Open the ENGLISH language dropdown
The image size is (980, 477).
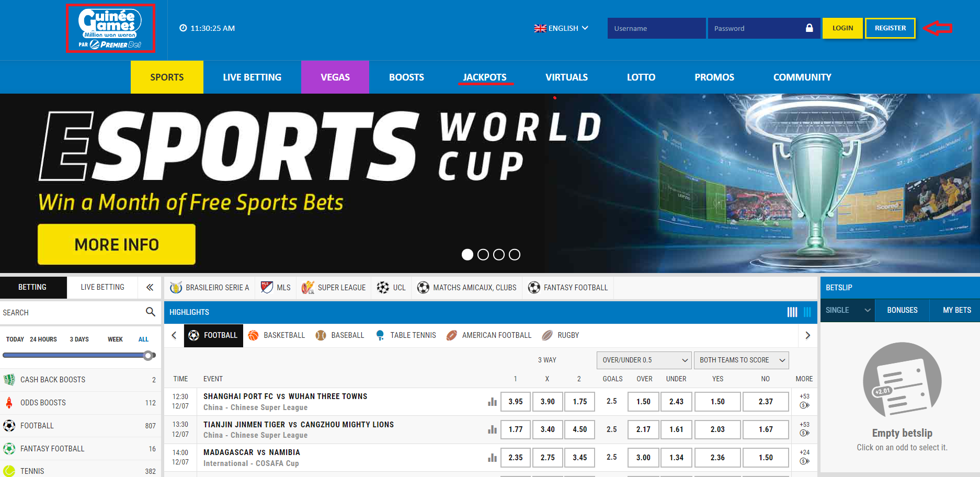pyautogui.click(x=561, y=28)
